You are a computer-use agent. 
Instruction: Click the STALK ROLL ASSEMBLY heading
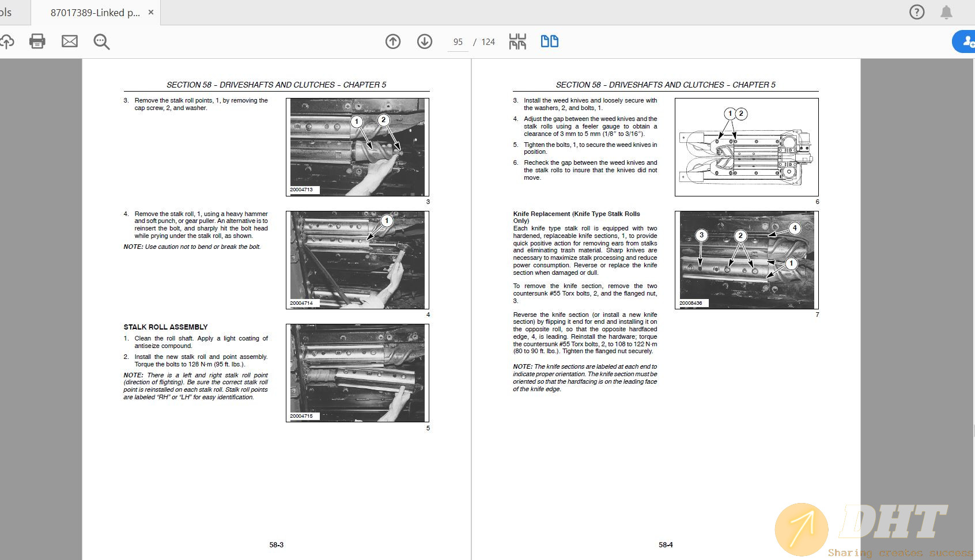(x=165, y=327)
